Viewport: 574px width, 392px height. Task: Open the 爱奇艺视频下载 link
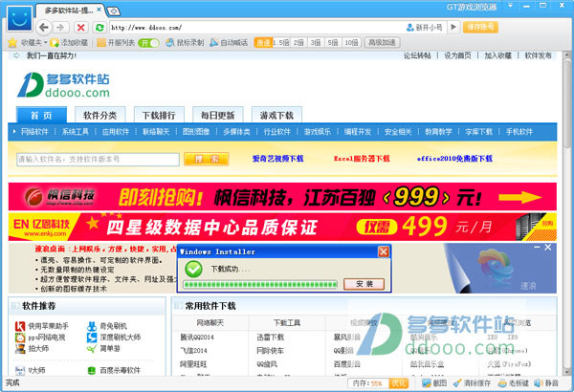277,159
